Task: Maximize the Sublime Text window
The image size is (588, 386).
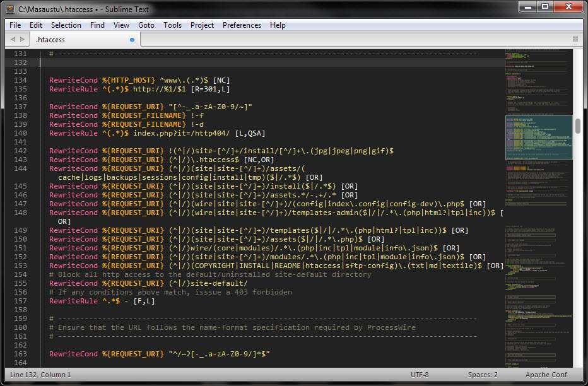Action: [x=544, y=7]
